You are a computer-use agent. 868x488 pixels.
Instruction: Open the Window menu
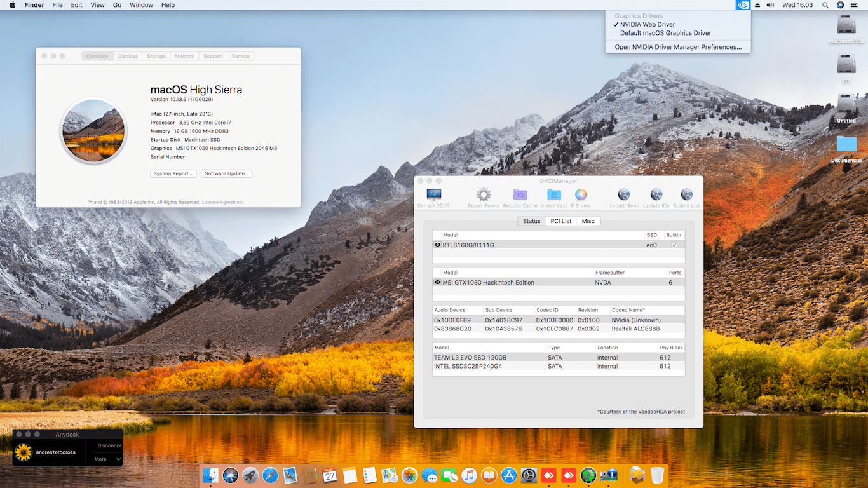141,5
